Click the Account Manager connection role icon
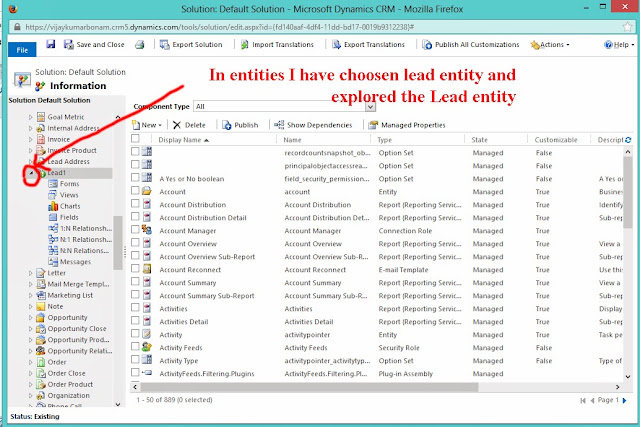 pyautogui.click(x=147, y=230)
